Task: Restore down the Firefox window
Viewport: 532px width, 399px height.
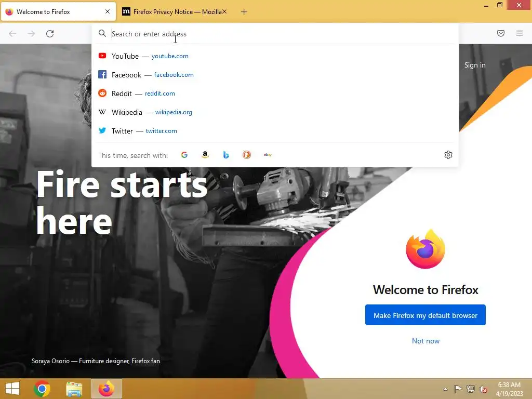Action: click(499, 5)
